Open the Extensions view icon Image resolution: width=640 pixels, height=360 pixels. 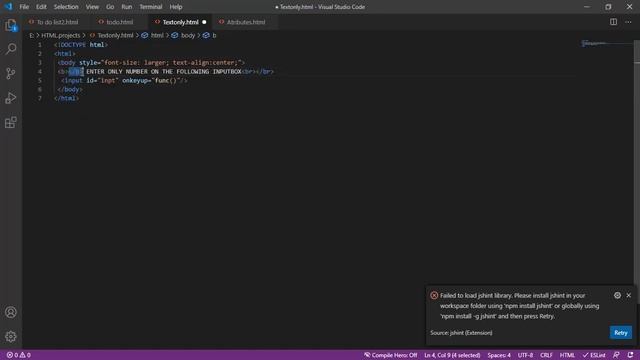point(11,122)
